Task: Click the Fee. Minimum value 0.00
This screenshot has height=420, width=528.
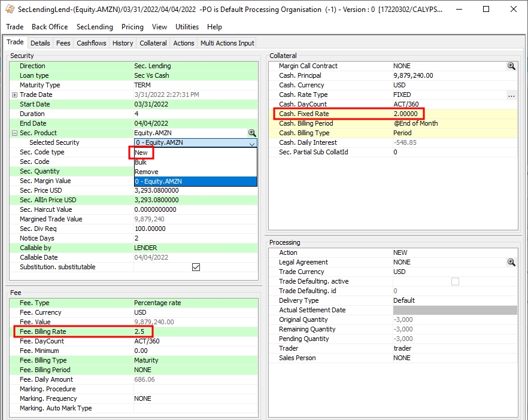Action: 141,351
